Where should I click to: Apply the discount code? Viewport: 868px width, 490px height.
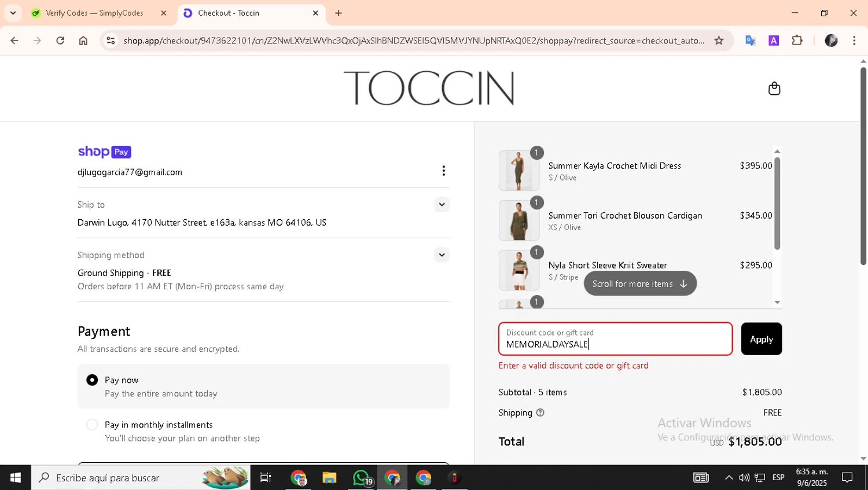pyautogui.click(x=762, y=339)
